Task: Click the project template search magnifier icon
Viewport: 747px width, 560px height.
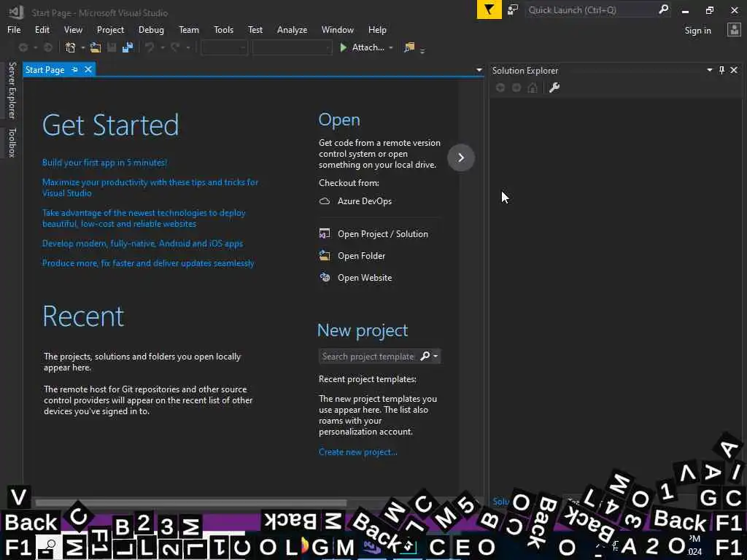Action: click(425, 356)
